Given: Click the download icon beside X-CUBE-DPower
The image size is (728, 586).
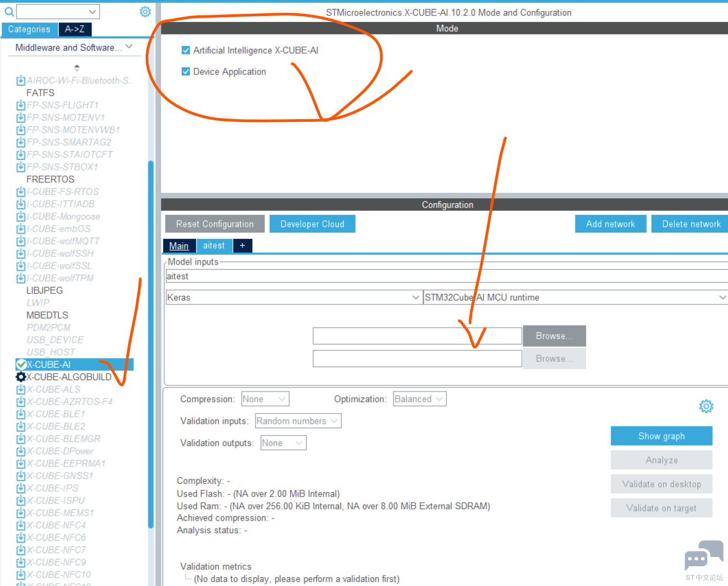Looking at the screenshot, I should click(21, 451).
